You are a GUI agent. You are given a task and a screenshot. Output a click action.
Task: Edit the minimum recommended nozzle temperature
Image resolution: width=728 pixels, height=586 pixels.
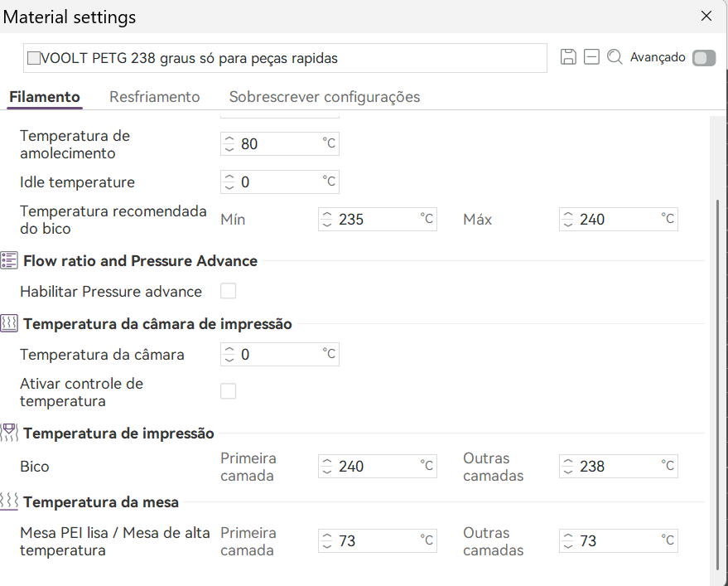pyautogui.click(x=378, y=219)
